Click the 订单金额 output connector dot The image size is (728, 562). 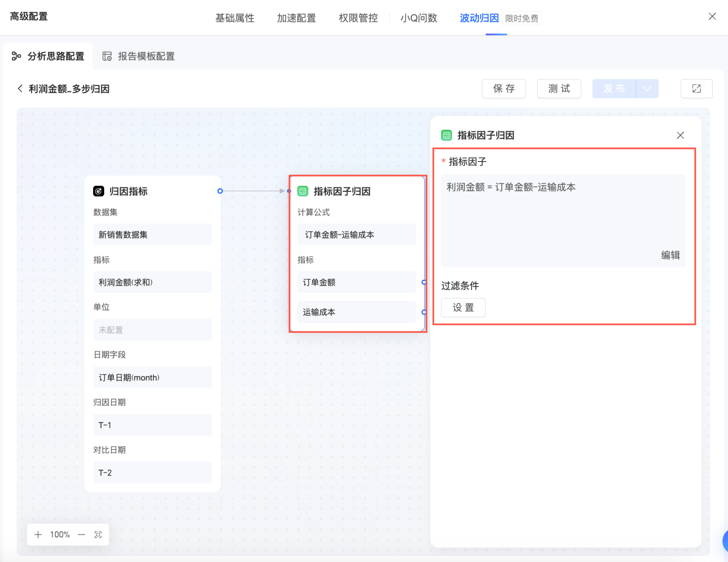point(424,282)
